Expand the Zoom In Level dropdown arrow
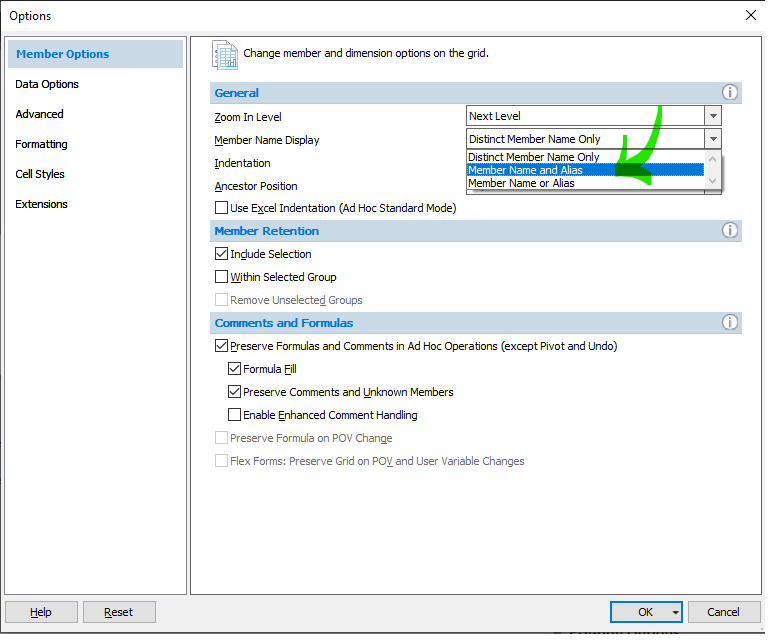 click(x=714, y=116)
